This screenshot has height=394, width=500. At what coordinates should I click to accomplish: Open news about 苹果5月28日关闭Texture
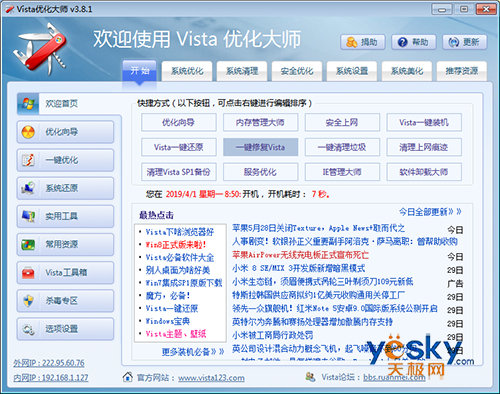tap(318, 228)
